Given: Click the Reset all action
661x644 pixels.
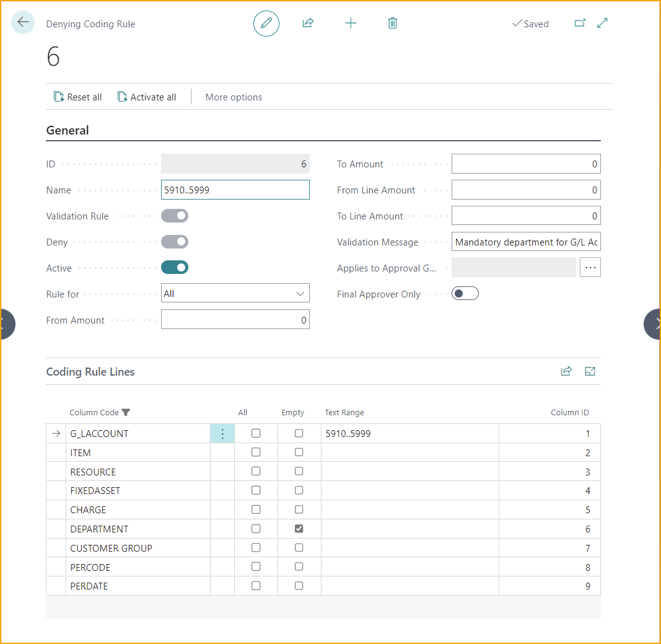Looking at the screenshot, I should pyautogui.click(x=78, y=97).
